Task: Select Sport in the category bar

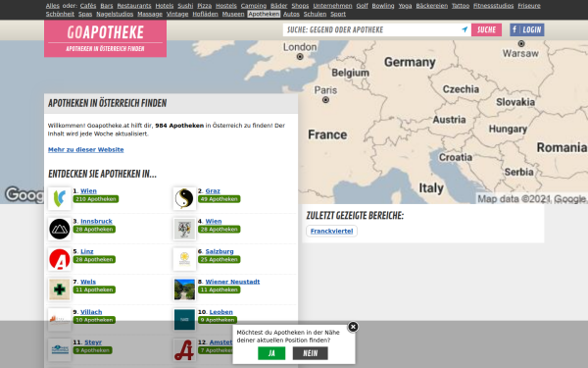Action: 338,14
